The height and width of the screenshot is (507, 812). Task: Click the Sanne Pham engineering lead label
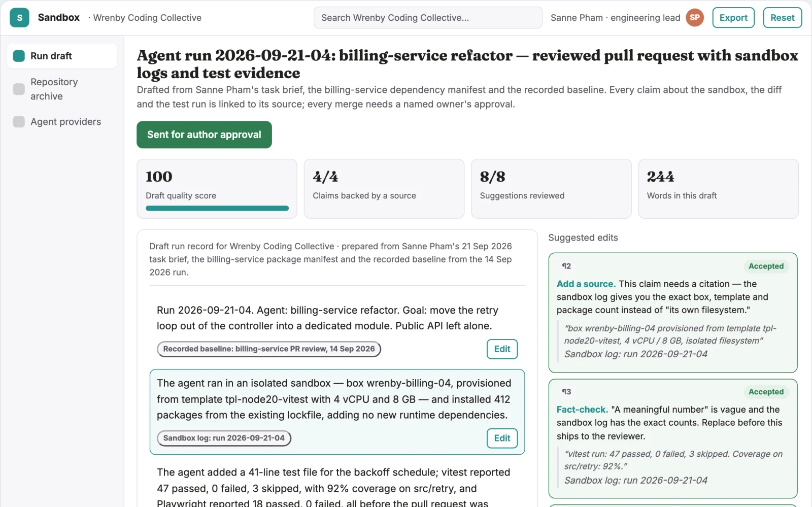(x=615, y=18)
